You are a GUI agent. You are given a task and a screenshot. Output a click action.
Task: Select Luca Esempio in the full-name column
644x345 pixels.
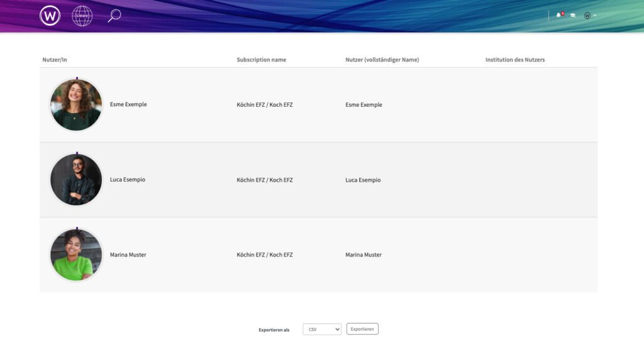click(363, 180)
